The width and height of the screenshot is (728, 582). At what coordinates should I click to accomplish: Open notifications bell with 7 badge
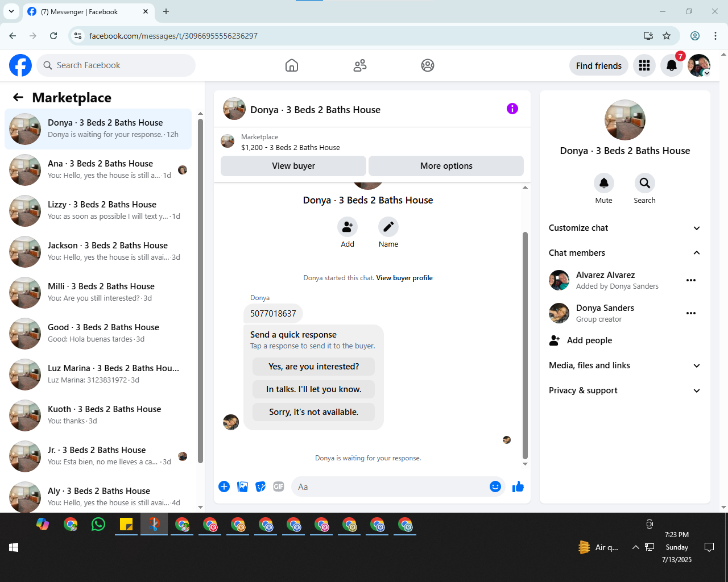[672, 65]
